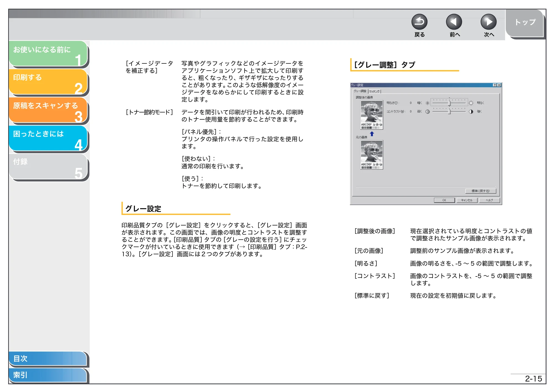Click the 元の画像 original thumbnail

click(x=372, y=155)
